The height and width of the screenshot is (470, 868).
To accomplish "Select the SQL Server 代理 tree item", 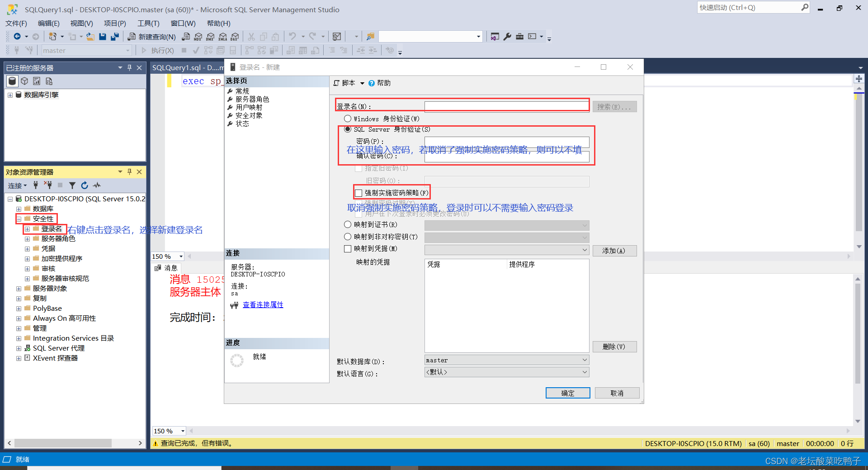I will point(59,348).
